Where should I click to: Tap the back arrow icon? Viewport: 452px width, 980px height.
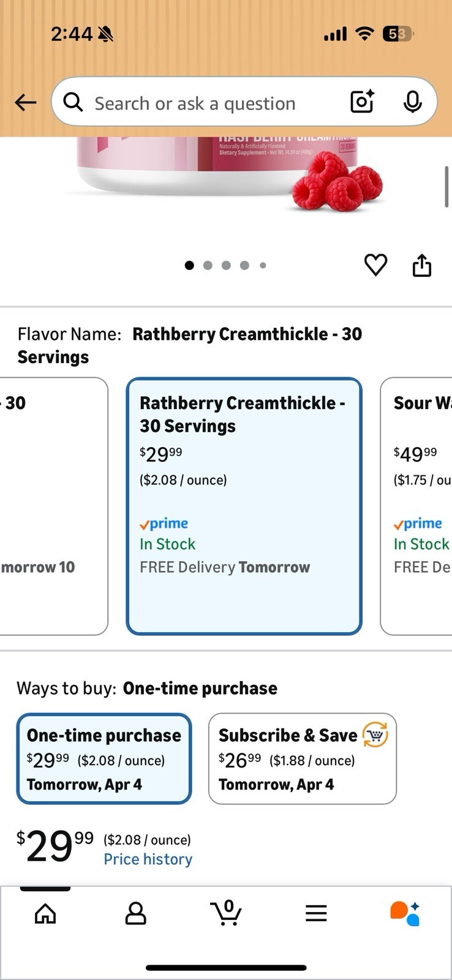[x=26, y=102]
